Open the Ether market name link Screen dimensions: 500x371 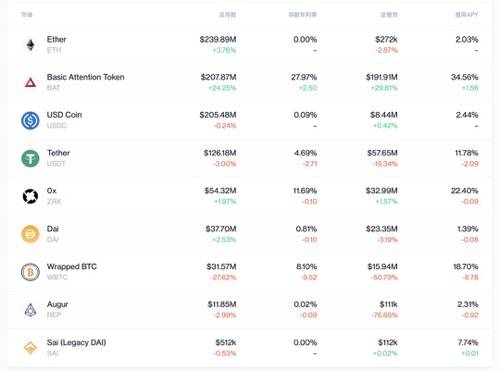point(56,39)
